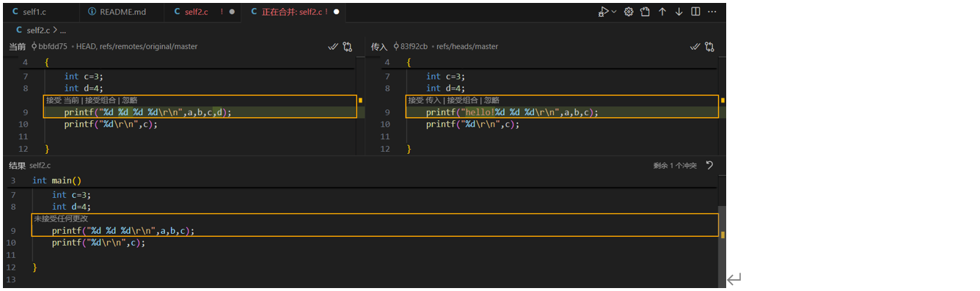
Task: Click printf line with a,b,c,d in 当前 pane
Action: point(147,112)
